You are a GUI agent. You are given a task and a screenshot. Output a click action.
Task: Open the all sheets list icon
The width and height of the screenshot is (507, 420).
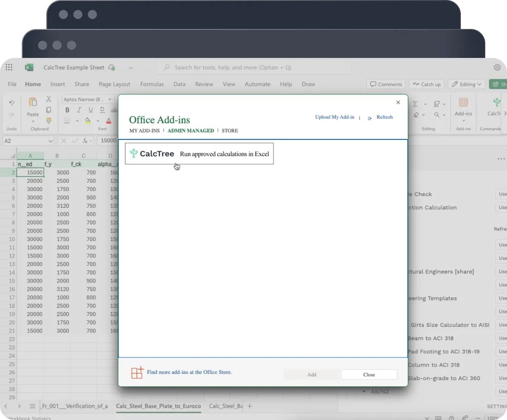coord(32,406)
